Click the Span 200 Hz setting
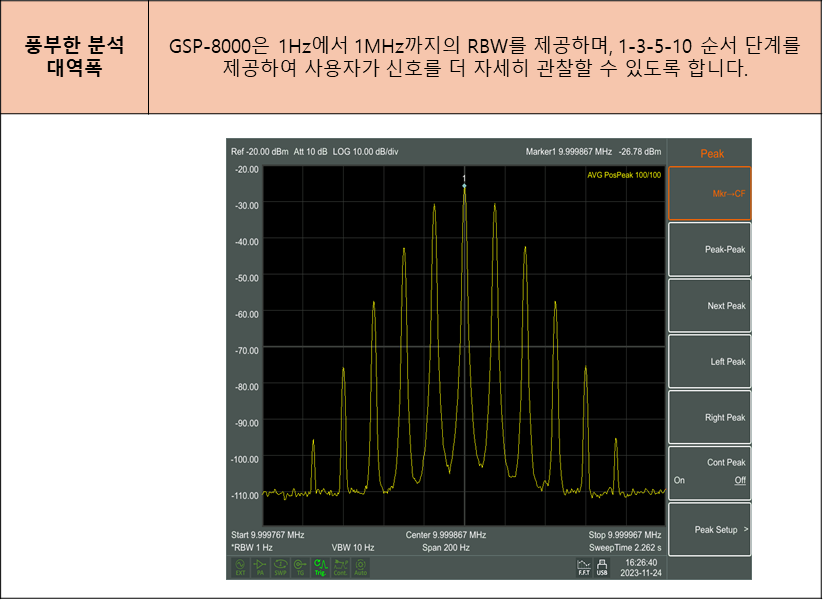The width and height of the screenshot is (823, 600). click(446, 548)
